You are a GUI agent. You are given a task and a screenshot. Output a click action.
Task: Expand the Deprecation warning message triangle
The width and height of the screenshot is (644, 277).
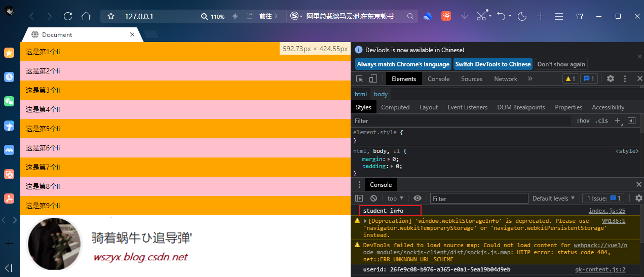[365, 221]
